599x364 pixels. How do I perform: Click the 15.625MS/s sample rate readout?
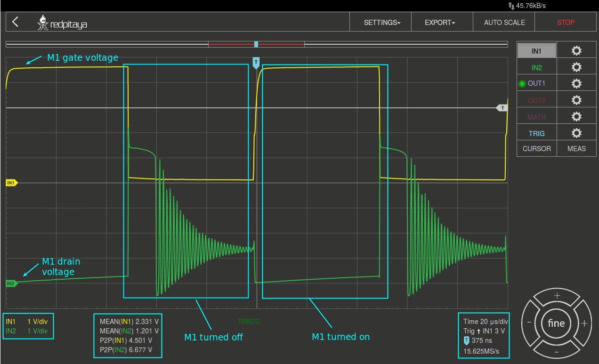(481, 351)
